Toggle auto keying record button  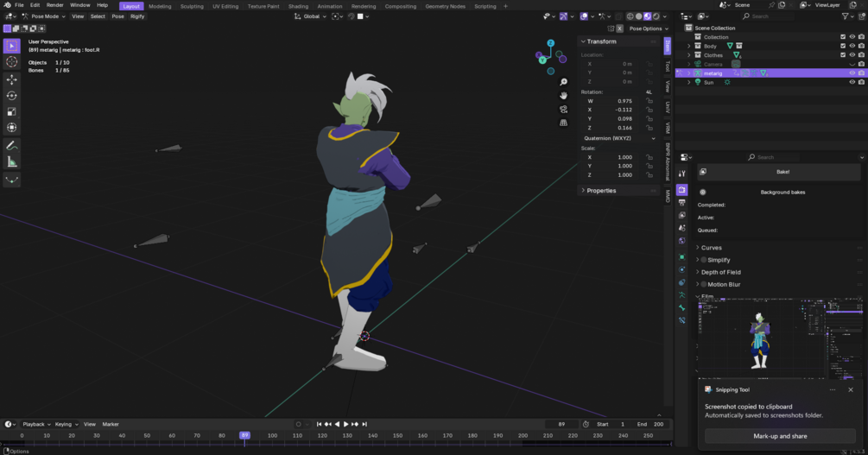click(298, 424)
